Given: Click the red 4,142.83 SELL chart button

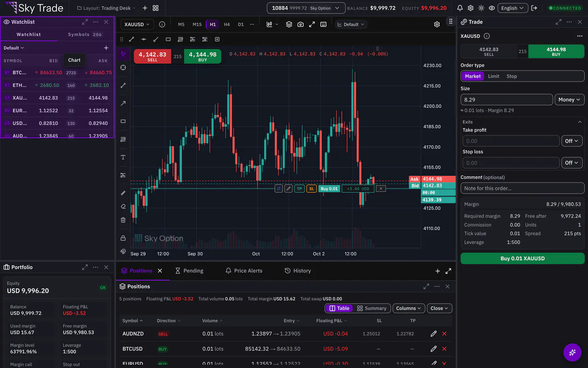Looking at the screenshot, I should click(153, 57).
